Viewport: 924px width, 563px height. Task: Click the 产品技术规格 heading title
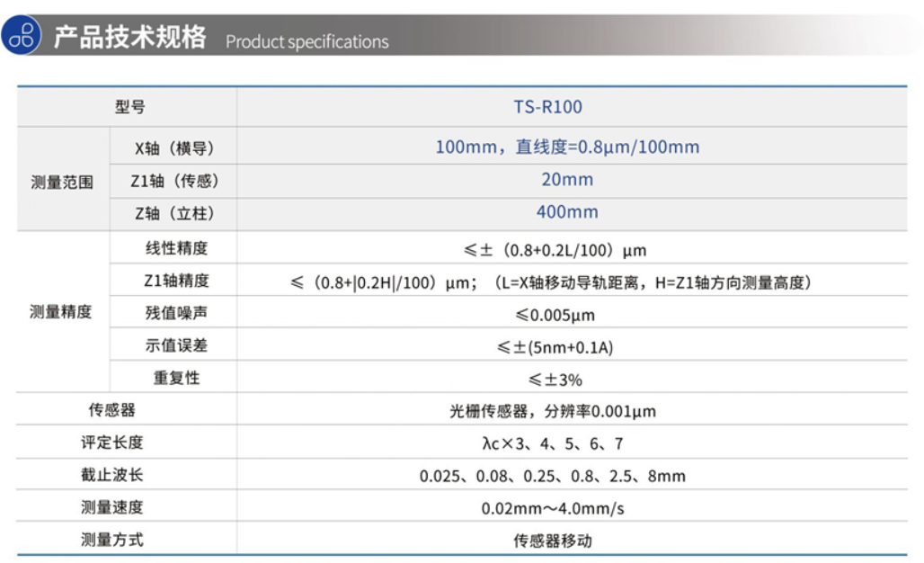pyautogui.click(x=129, y=38)
